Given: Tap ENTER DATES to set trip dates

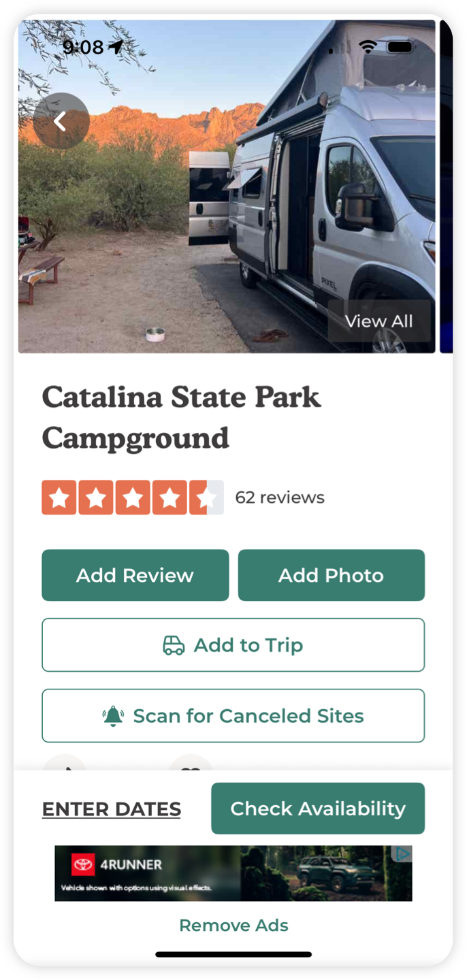Looking at the screenshot, I should (111, 808).
